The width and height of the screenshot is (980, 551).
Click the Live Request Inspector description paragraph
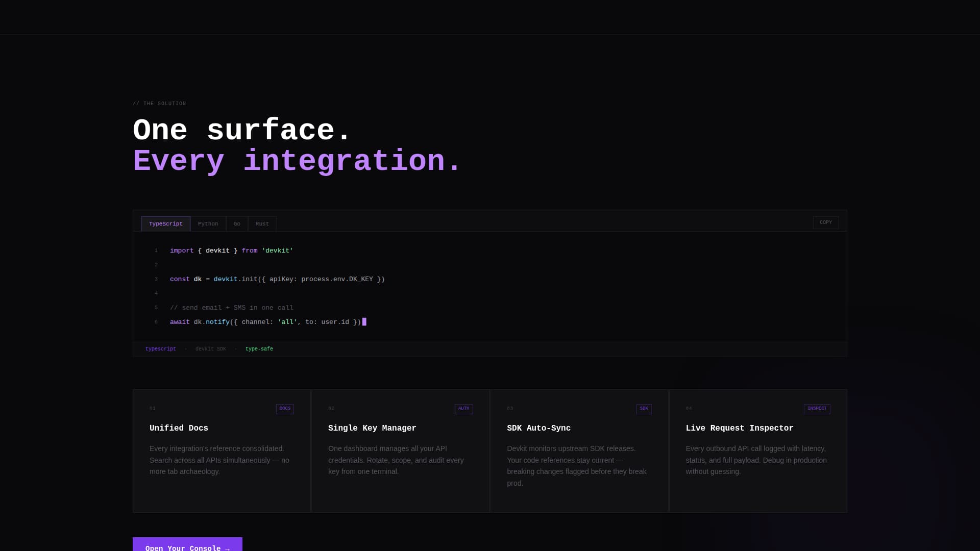click(x=757, y=460)
